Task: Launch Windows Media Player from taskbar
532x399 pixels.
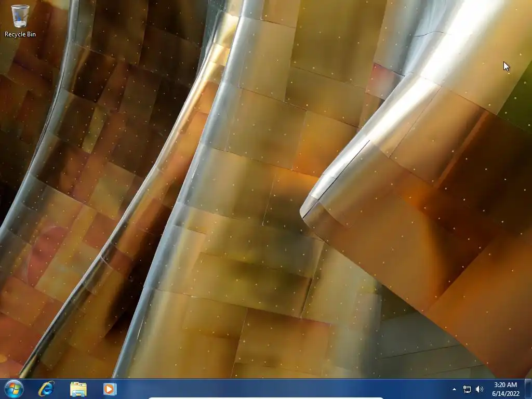Action: 110,389
